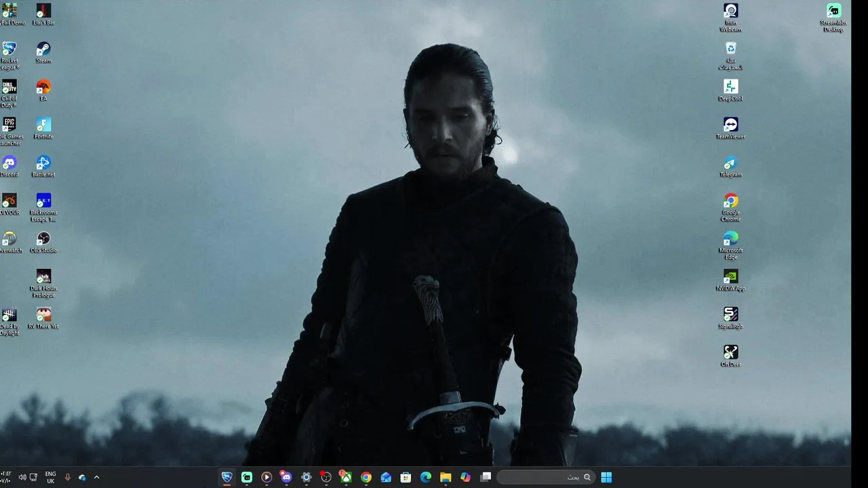Open RV There Yet desktop shortcut
This screenshot has width=868, height=488.
point(43,319)
